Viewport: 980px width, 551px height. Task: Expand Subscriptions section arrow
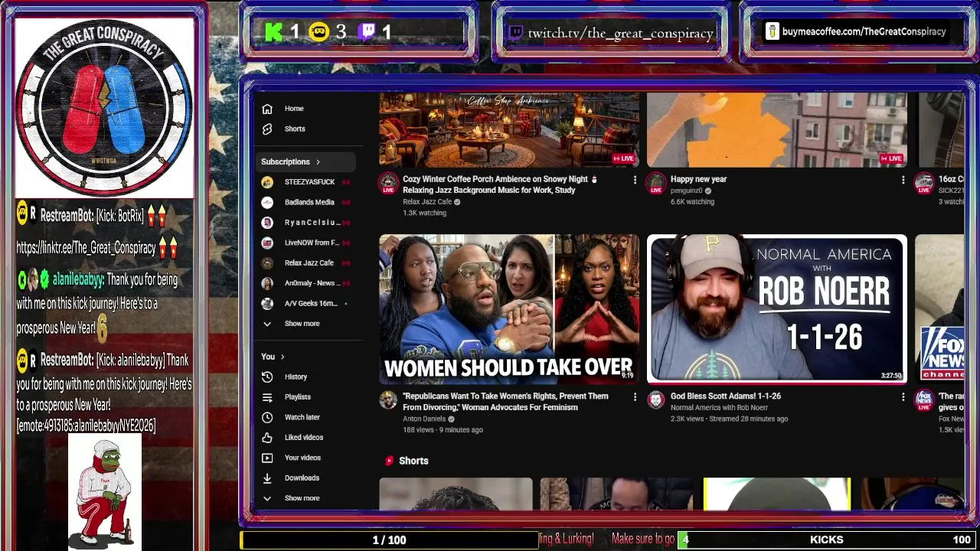(x=318, y=161)
